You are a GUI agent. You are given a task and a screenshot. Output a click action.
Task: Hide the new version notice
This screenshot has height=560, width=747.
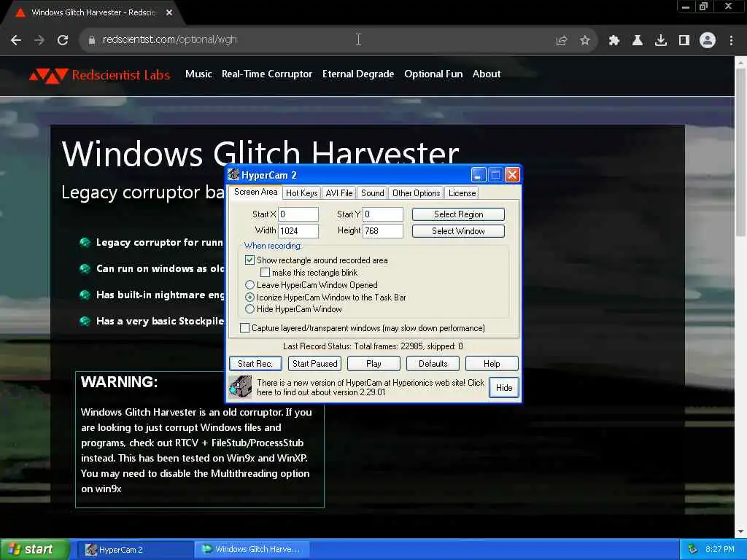pos(504,388)
